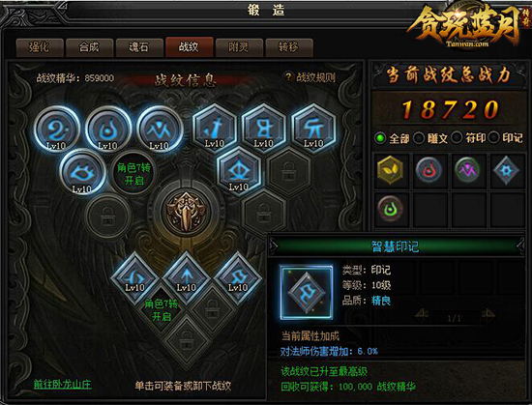Click the 智慧印记 rune thumbnail in tooltip
The image size is (532, 405).
[x=307, y=293]
